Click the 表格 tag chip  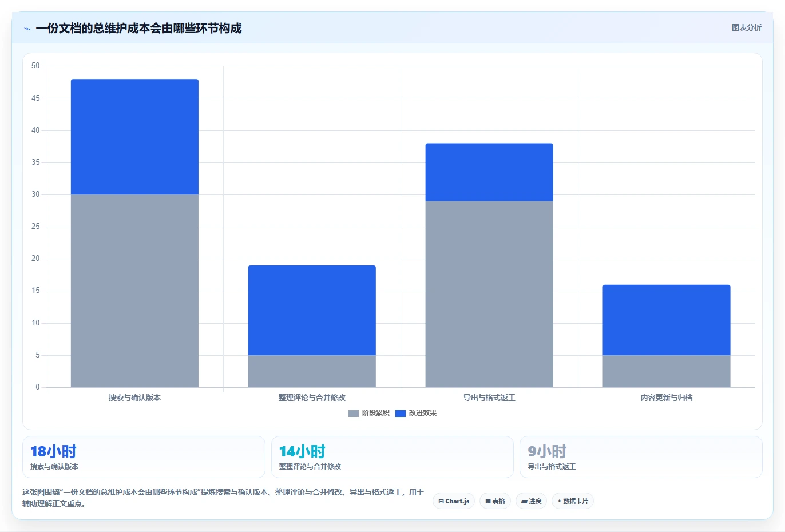tap(495, 501)
